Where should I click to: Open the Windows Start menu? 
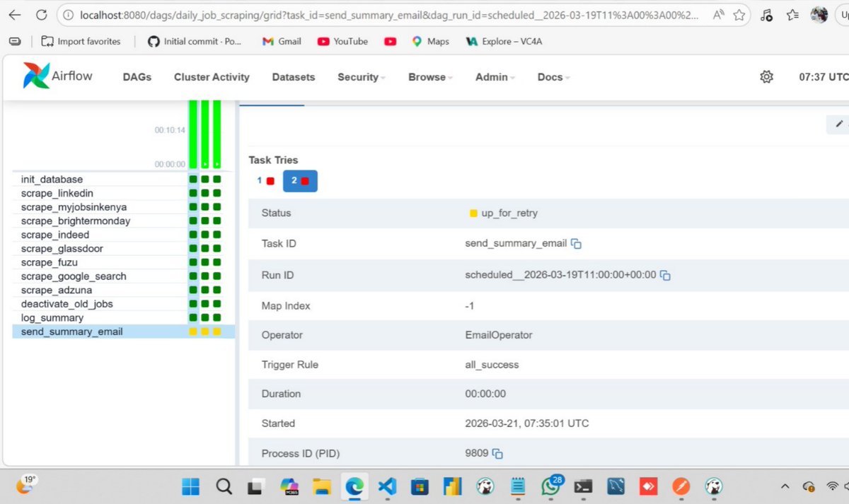click(x=191, y=486)
